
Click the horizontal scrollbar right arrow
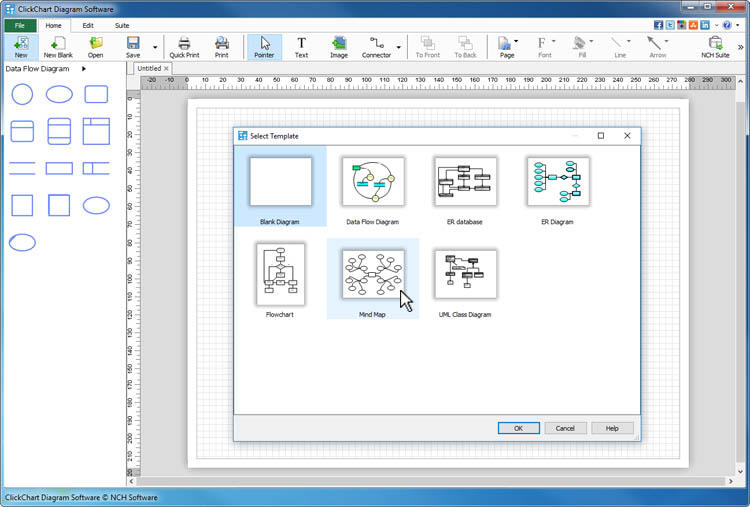pos(730,481)
